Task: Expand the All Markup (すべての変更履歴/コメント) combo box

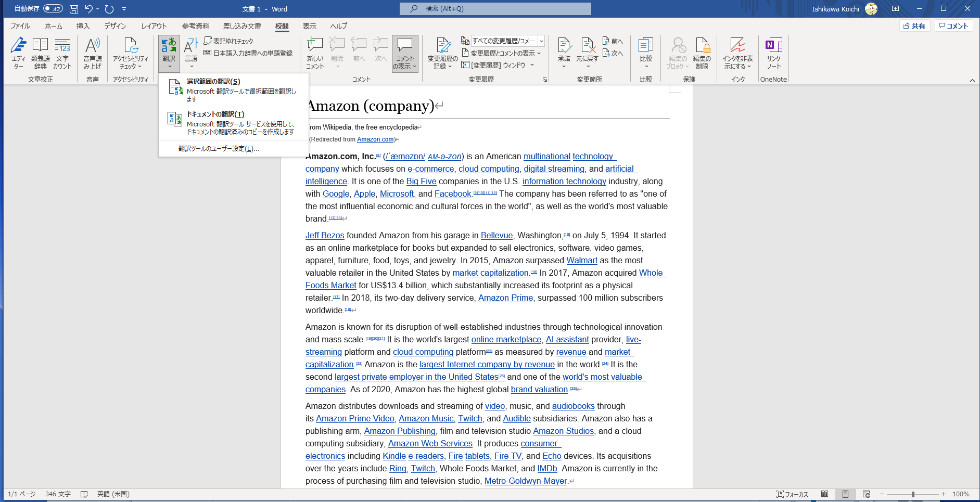Action: [x=541, y=41]
